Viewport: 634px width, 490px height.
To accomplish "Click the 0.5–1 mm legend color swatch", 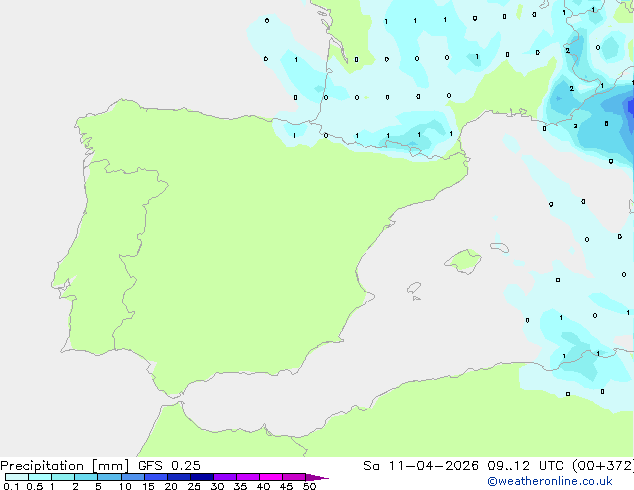I will coord(40,477).
